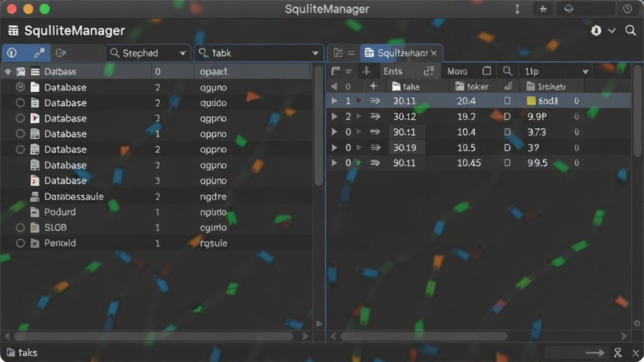Click the settings gear icon

(x=596, y=30)
